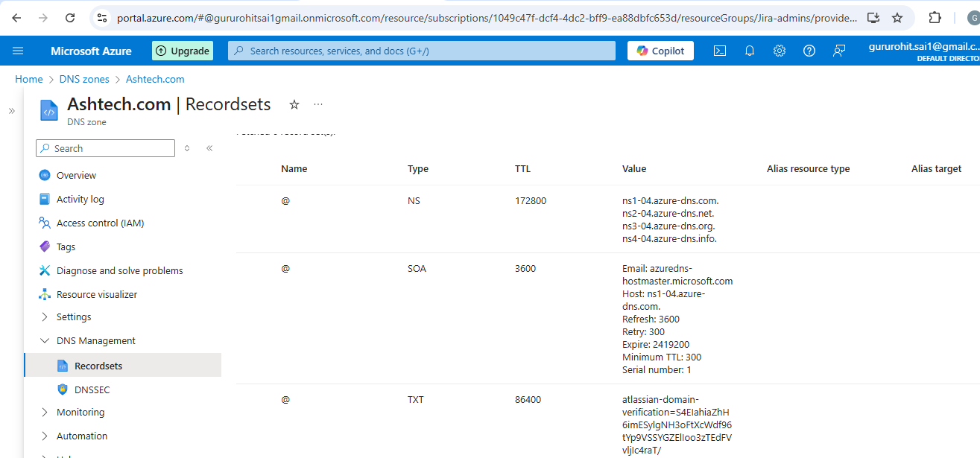The width and height of the screenshot is (980, 458).
Task: Reload the page with browser refresh
Action: [70, 17]
